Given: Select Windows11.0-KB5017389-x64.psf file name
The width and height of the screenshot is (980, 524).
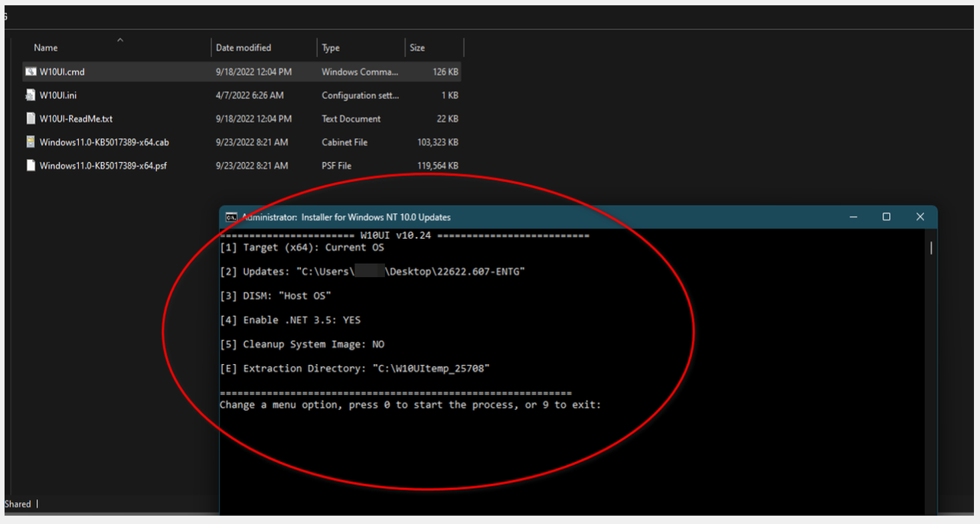Looking at the screenshot, I should (x=103, y=165).
